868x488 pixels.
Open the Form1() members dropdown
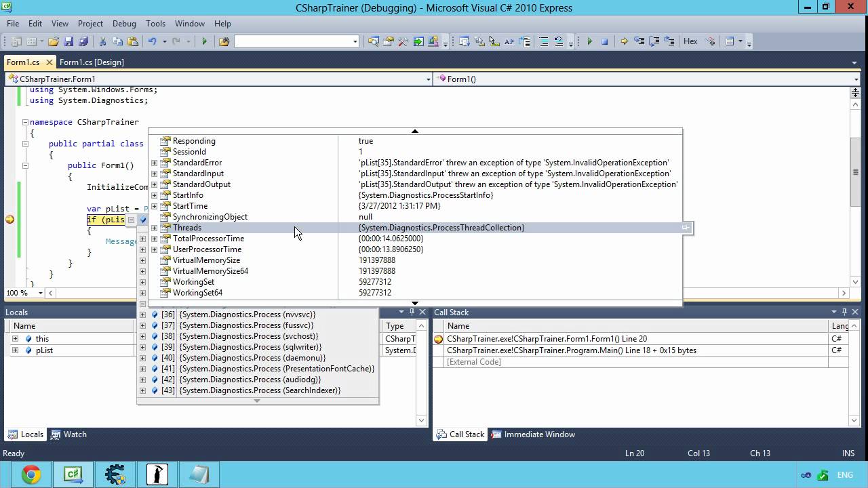click(856, 79)
